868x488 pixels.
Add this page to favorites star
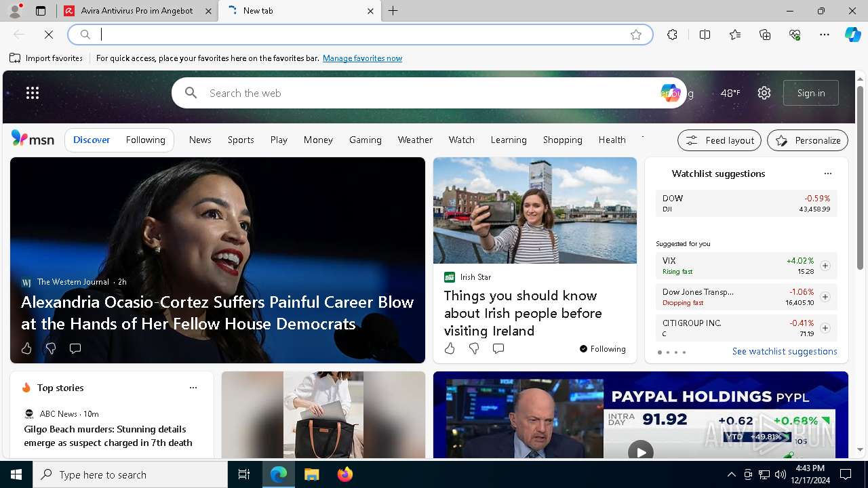pyautogui.click(x=636, y=35)
